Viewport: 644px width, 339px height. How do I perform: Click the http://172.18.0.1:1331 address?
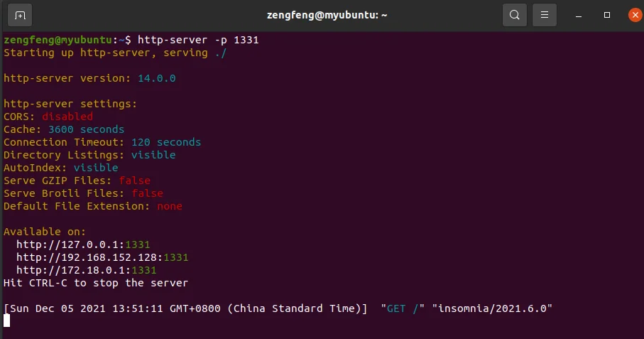86,270
